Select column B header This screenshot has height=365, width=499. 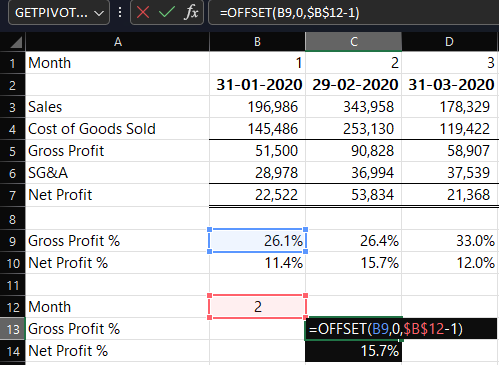(x=257, y=42)
